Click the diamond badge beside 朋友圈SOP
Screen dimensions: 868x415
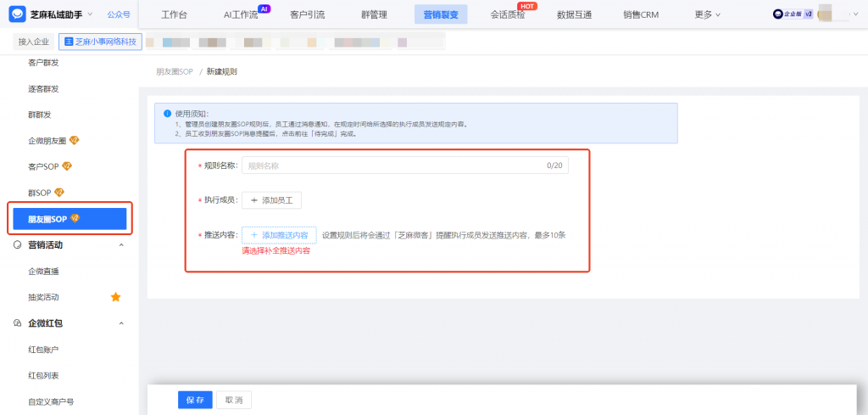tap(75, 218)
